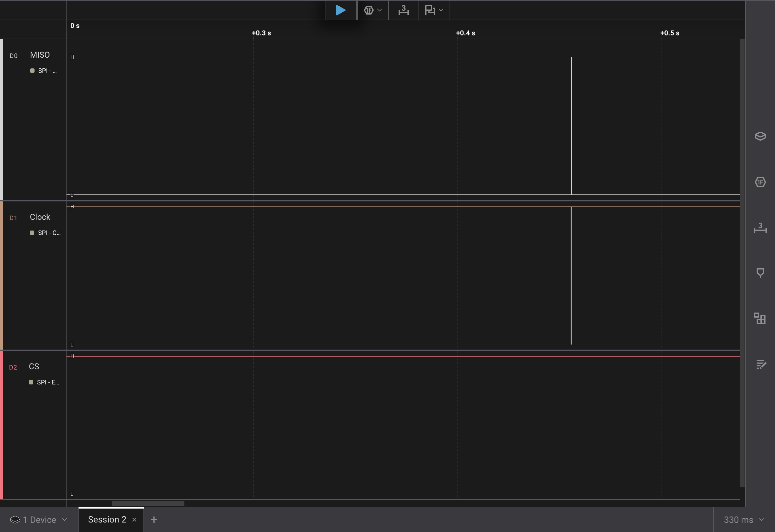
Task: Click the hexagonal radix display icon in the toolbar
Action: (x=369, y=10)
